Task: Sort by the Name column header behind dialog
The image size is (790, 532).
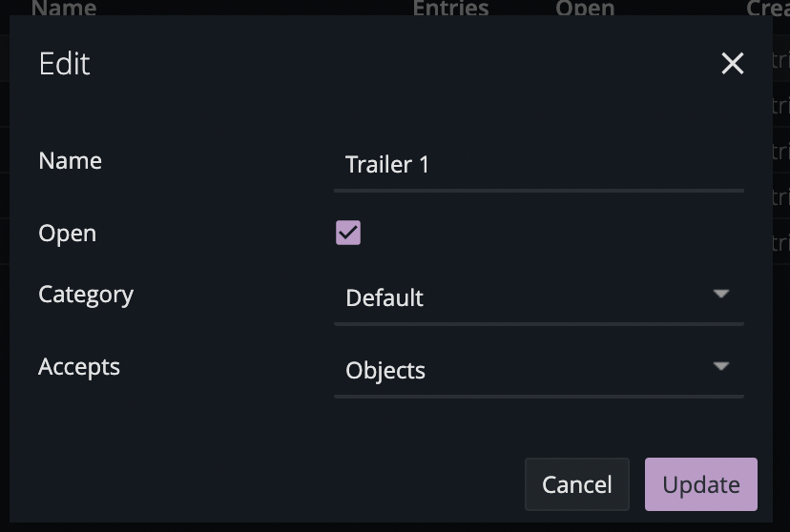Action: pos(64,7)
